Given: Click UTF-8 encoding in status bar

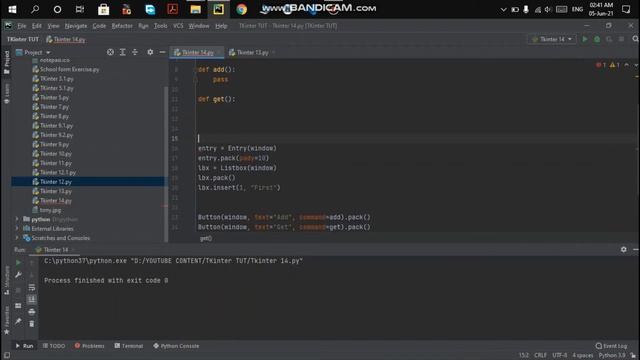Looking at the screenshot, I should pyautogui.click(x=560, y=356).
